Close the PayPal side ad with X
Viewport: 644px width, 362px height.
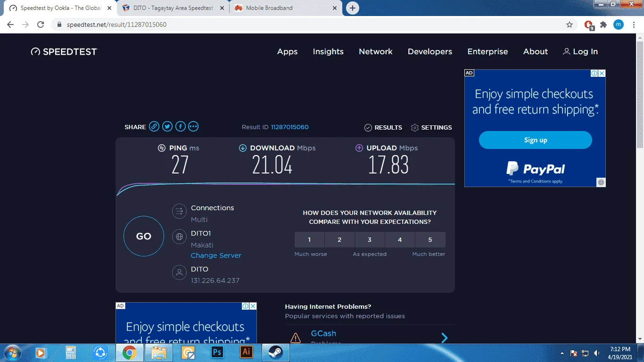602,73
